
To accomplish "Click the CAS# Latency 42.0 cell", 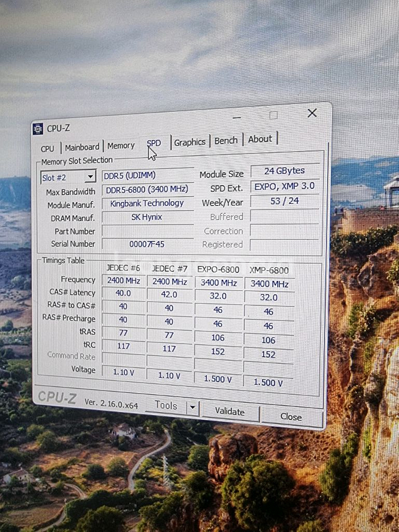I will (169, 295).
